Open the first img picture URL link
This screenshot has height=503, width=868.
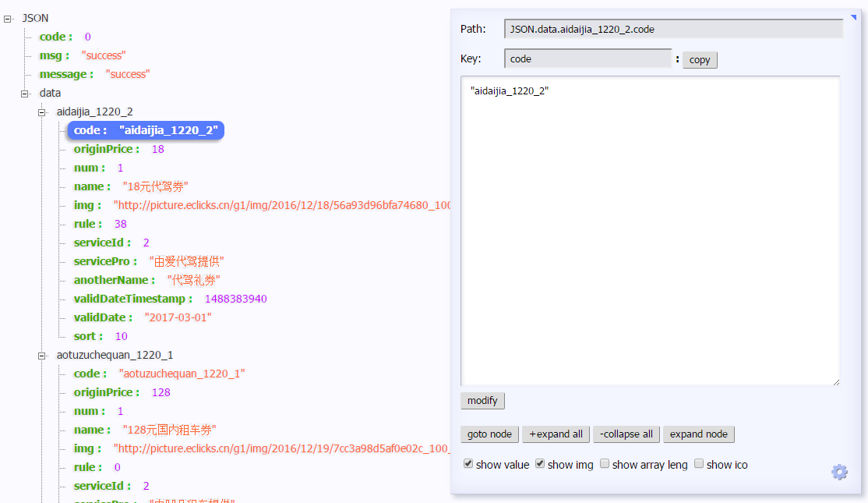click(x=282, y=205)
